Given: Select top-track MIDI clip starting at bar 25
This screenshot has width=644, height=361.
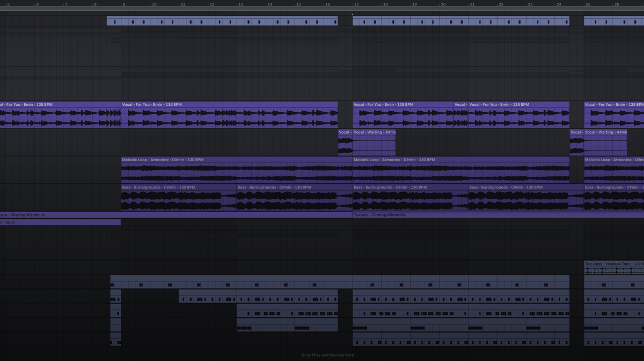Looking at the screenshot, I should [614, 21].
